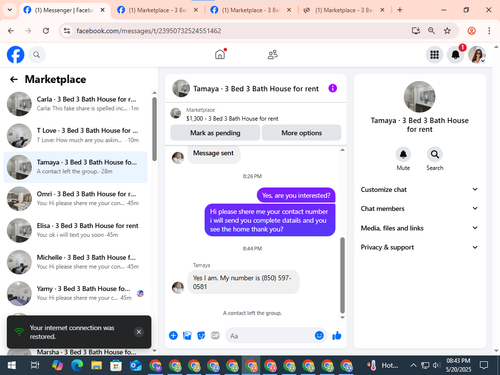Viewport: 500px width, 375px height.
Task: Open the Home feed icon
Action: pos(220,54)
